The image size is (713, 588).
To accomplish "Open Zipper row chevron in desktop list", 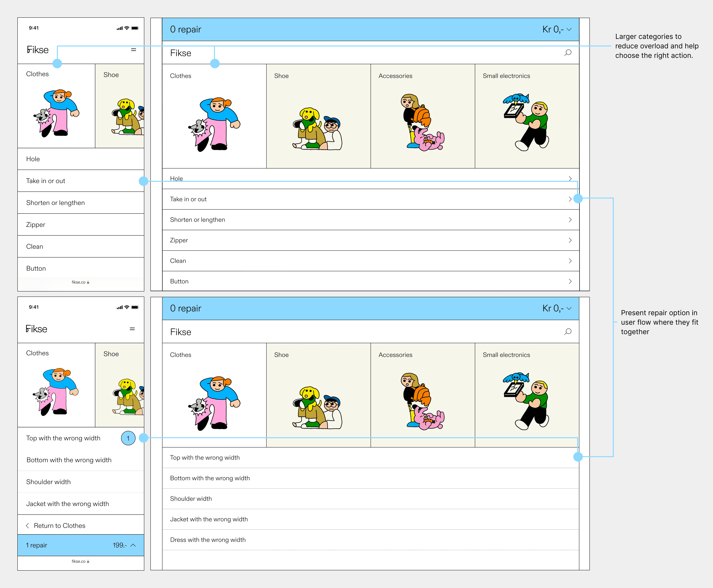I will point(570,240).
